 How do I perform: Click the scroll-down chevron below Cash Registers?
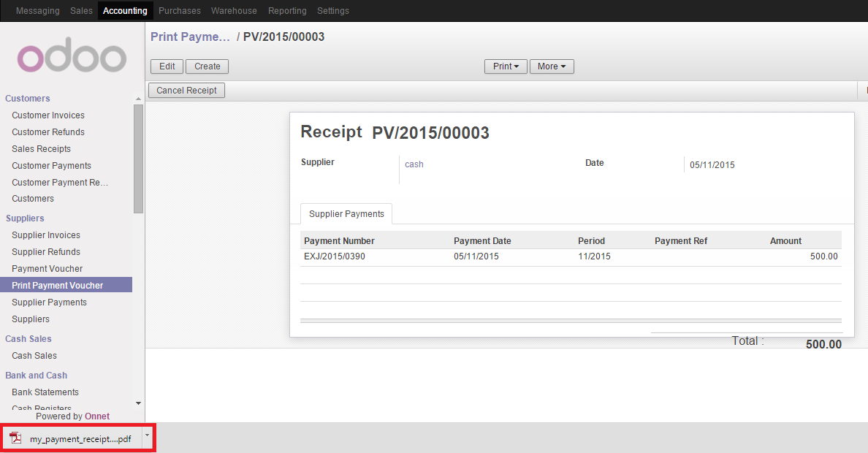click(137, 403)
